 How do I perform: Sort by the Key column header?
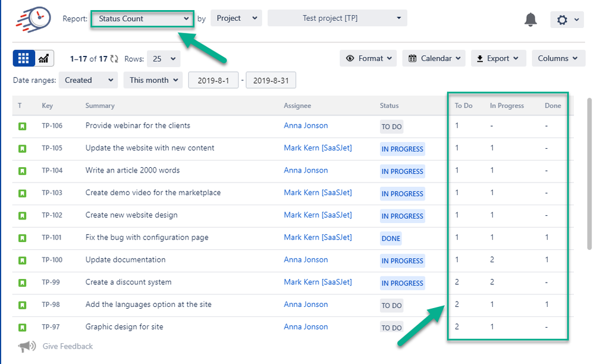48,106
